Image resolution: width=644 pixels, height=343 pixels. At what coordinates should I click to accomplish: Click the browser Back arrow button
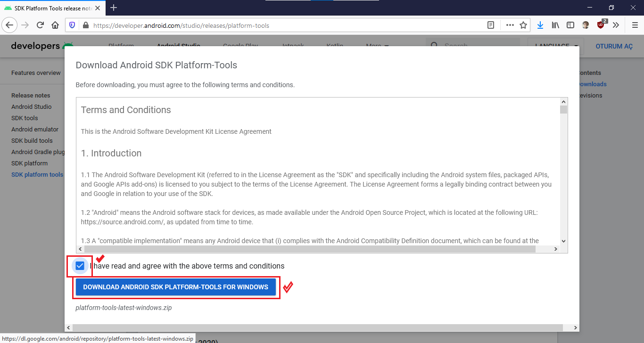tap(10, 25)
